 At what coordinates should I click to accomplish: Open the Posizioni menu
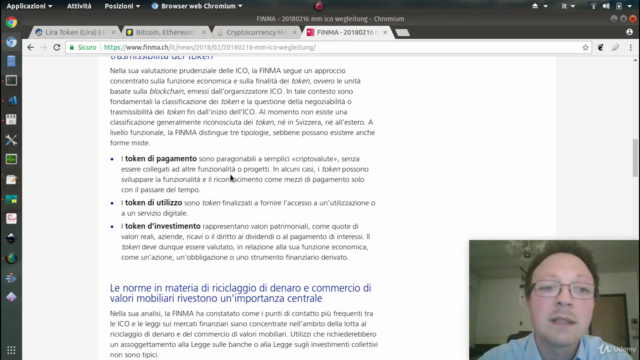[x=122, y=6]
